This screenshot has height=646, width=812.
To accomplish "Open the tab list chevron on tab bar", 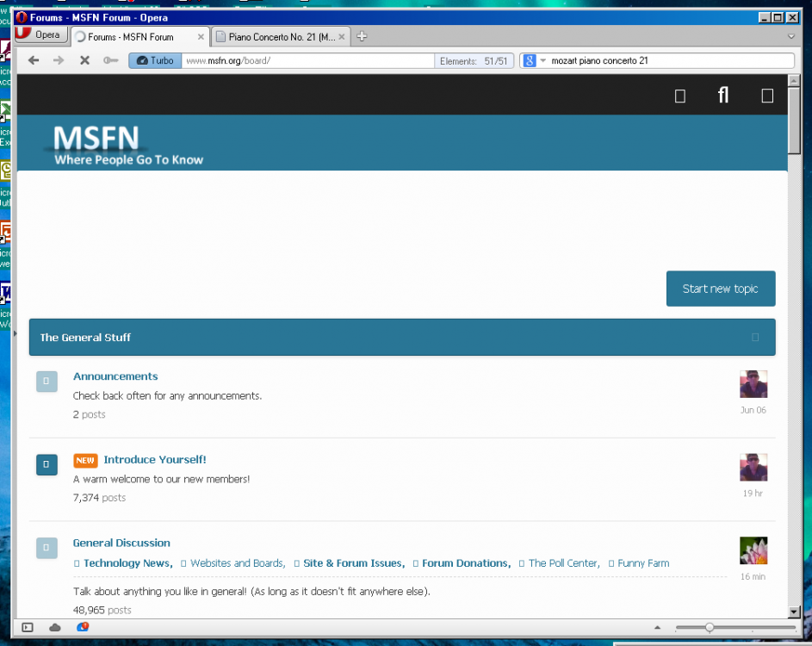I will (790, 36).
